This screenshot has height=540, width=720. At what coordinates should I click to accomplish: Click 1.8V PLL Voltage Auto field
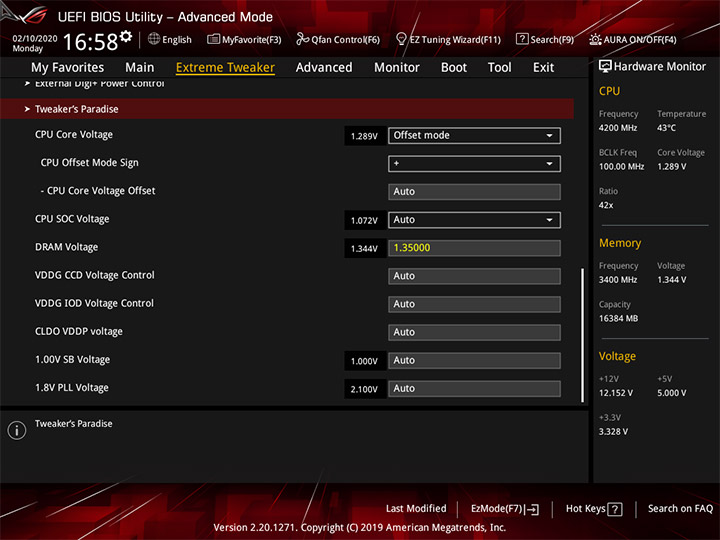click(x=474, y=388)
